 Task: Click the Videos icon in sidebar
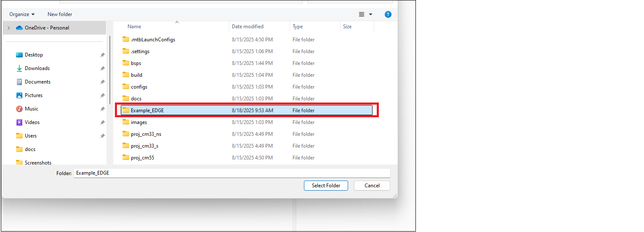point(19,122)
